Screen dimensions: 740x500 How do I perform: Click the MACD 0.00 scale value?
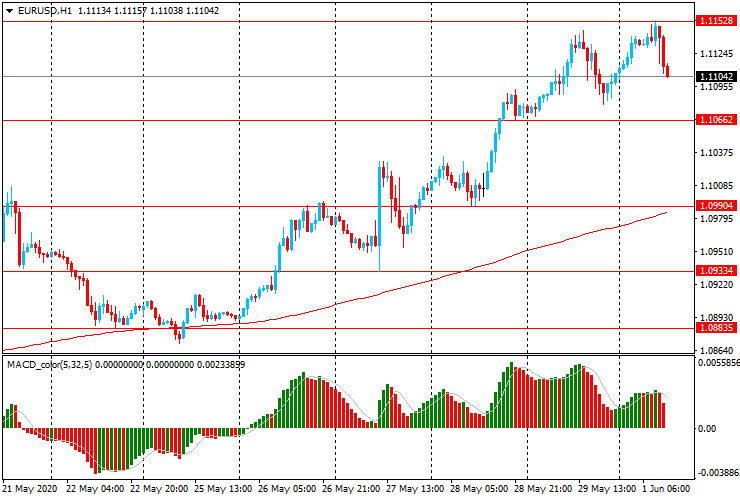[x=707, y=429]
